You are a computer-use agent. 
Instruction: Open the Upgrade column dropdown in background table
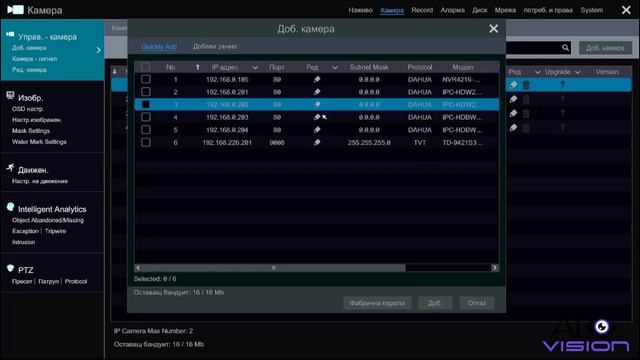[578, 72]
